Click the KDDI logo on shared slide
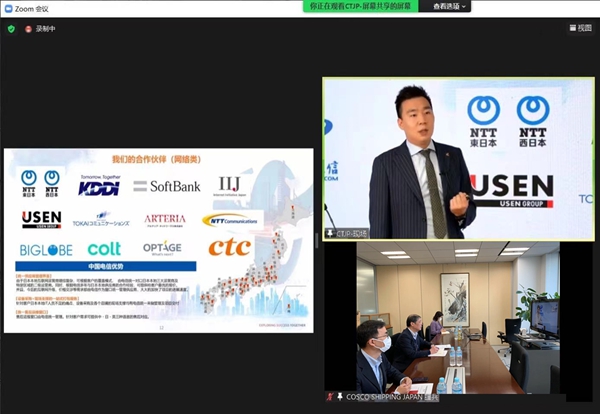The width and height of the screenshot is (600, 414). [x=100, y=185]
